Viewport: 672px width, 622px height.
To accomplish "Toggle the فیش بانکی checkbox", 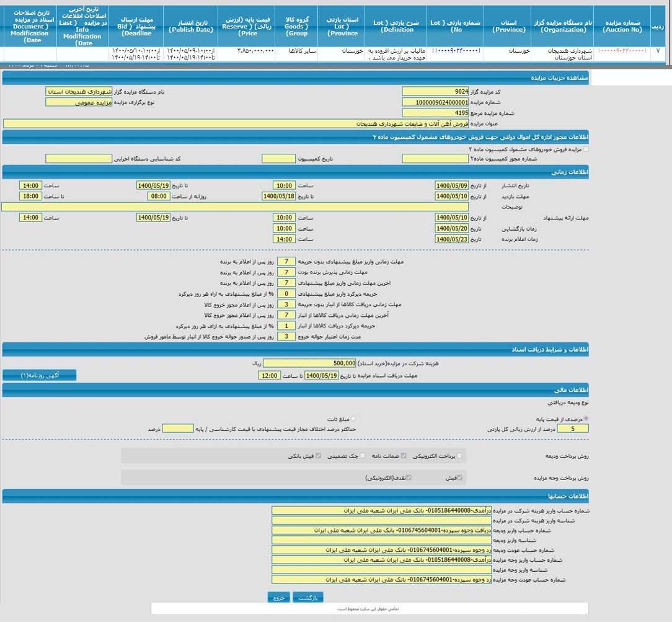I will [x=319, y=456].
